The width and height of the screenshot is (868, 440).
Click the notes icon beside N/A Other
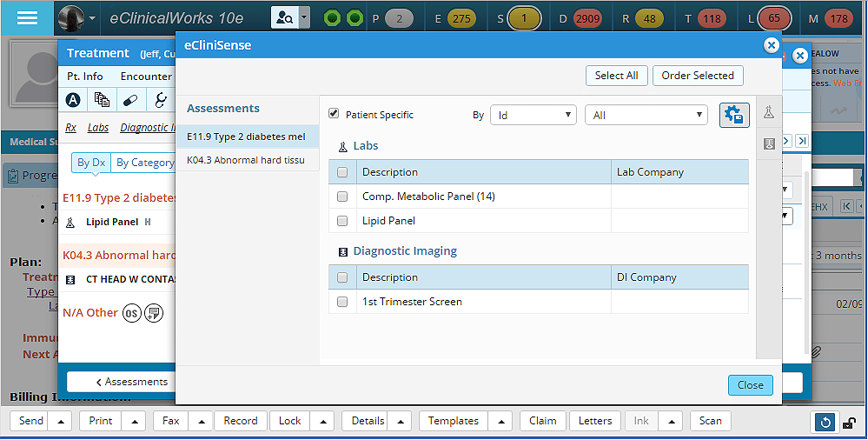(154, 313)
